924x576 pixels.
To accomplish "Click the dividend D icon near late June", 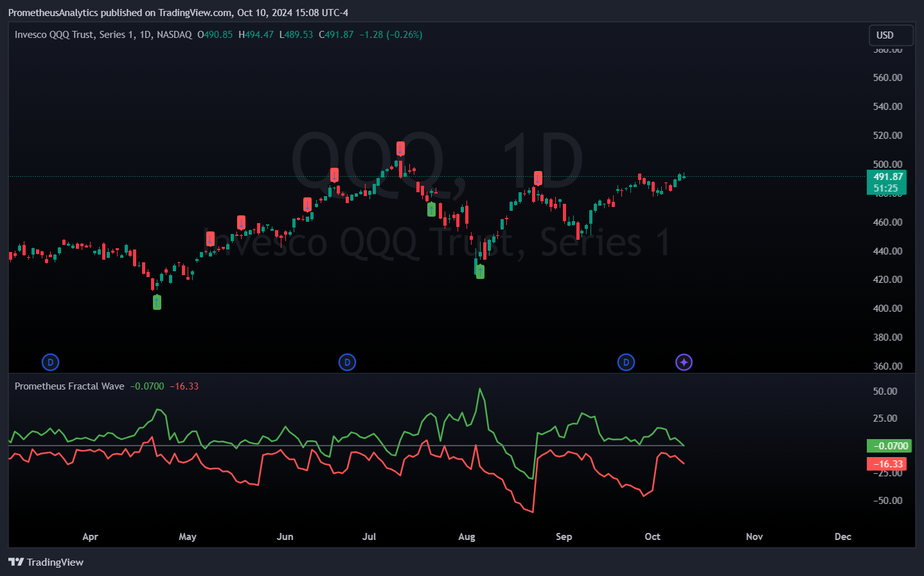I will 347,363.
